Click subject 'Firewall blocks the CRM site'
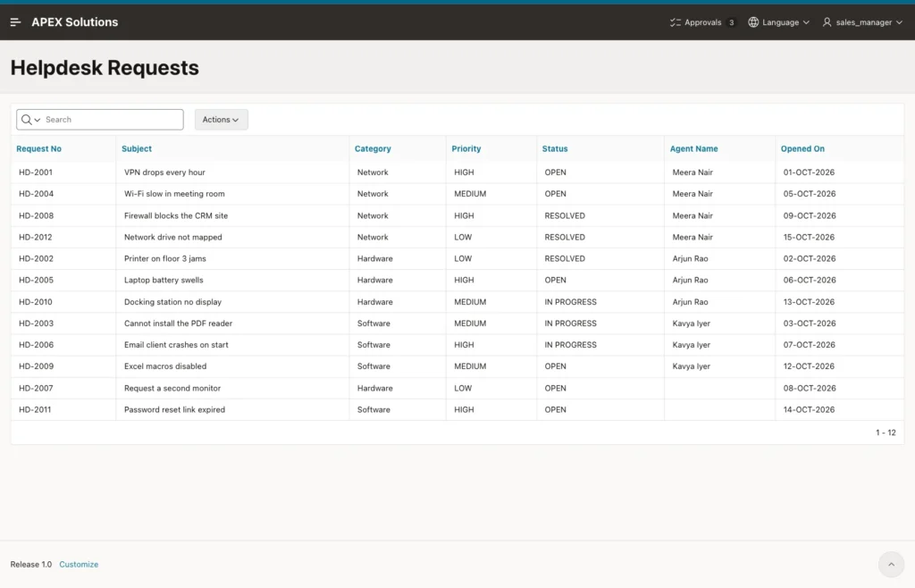This screenshot has width=915, height=588. [x=176, y=215]
